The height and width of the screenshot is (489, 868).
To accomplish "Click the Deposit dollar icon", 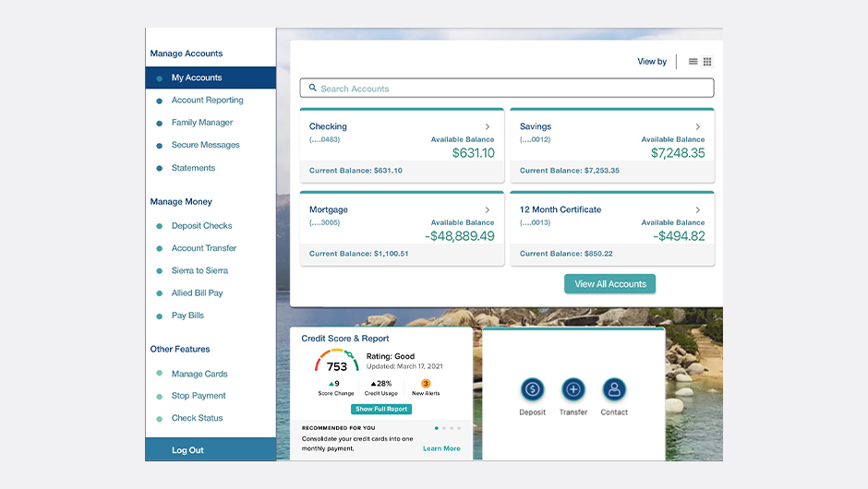I will [533, 389].
